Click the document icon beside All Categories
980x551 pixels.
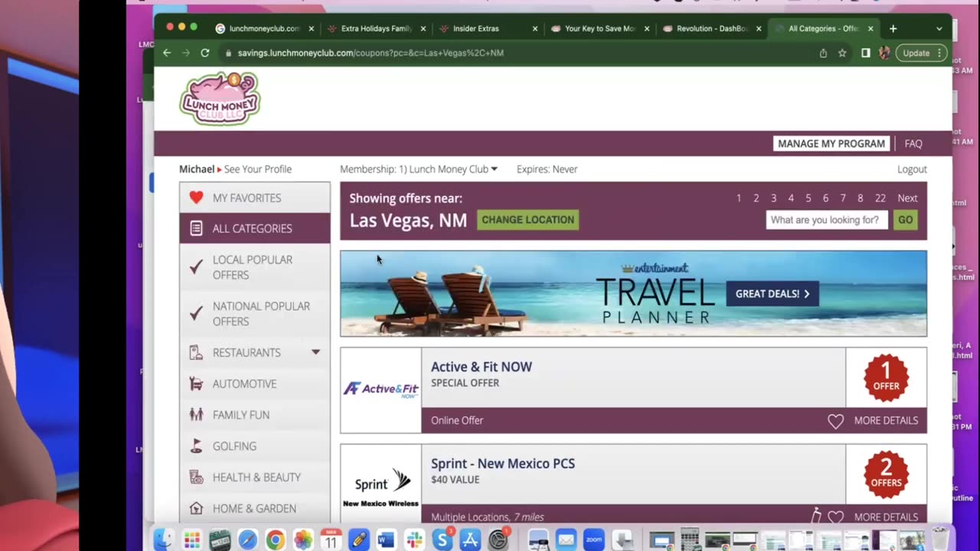(196, 228)
